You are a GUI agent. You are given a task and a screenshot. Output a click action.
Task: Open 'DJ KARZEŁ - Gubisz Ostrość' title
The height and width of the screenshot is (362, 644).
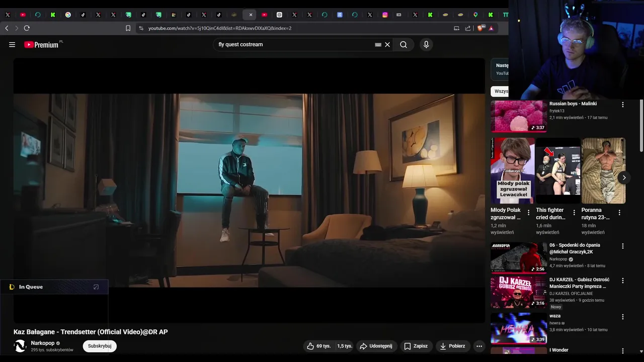point(579,283)
